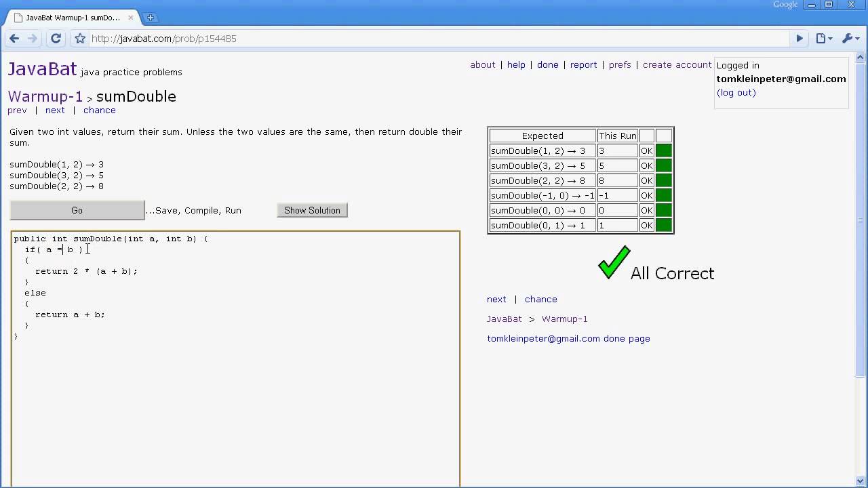Screen dimensions: 868x488
Task: Click the This Run column header
Action: [x=617, y=136]
